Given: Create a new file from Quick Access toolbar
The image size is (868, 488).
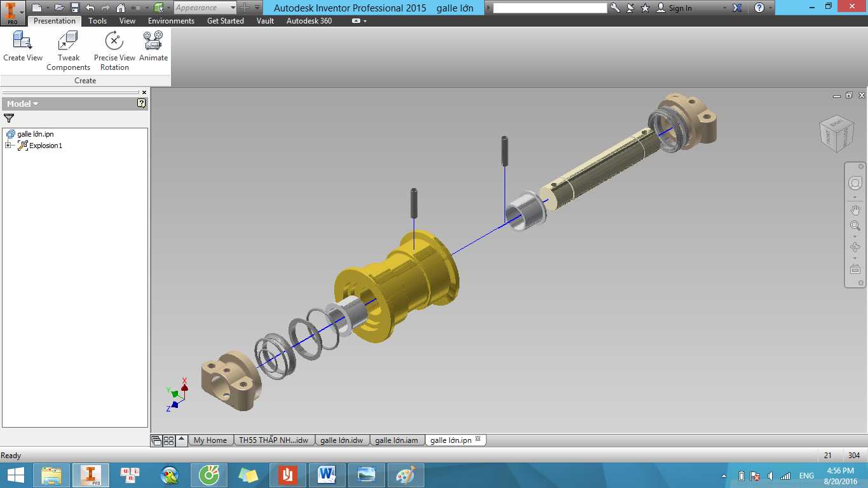Looking at the screenshot, I should (x=36, y=8).
